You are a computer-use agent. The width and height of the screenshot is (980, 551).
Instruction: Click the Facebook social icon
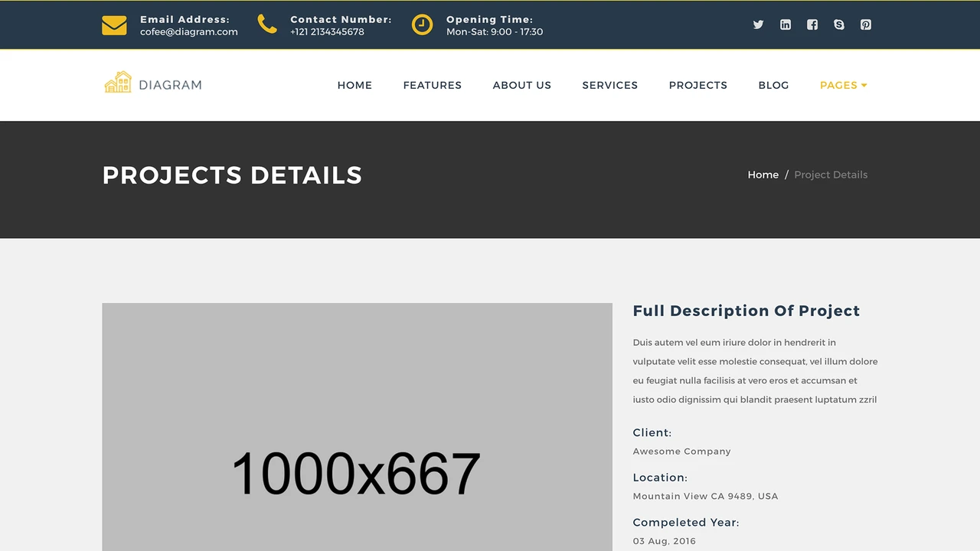click(812, 24)
